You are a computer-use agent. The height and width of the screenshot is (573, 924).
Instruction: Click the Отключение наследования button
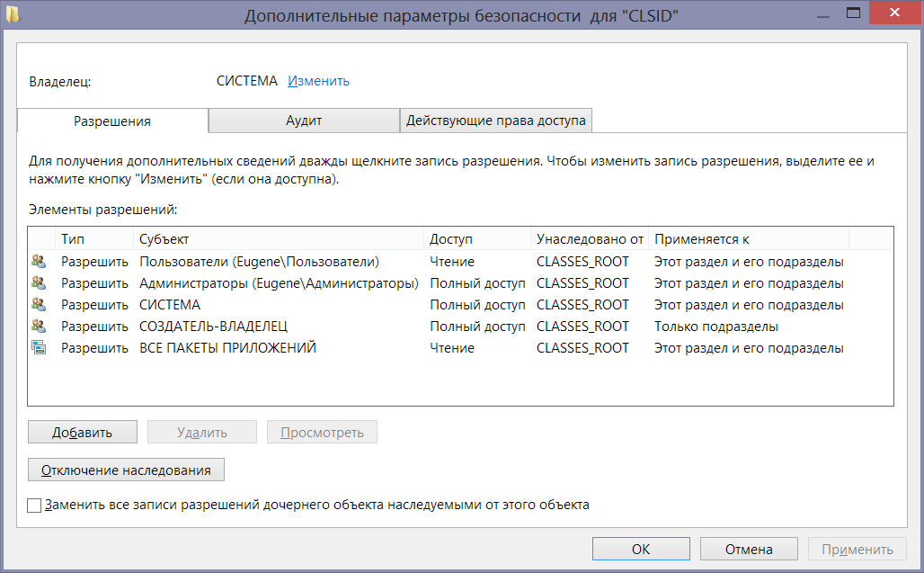(x=126, y=470)
